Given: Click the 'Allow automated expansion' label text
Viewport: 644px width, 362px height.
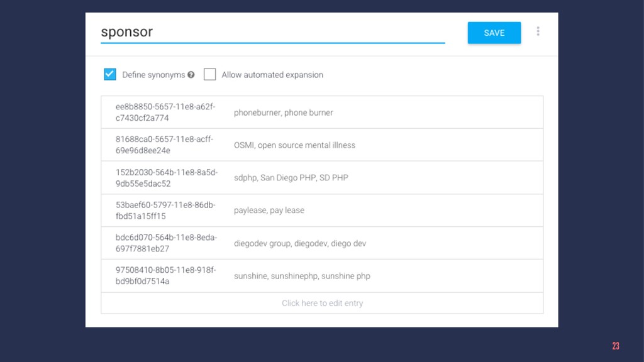Looking at the screenshot, I should (272, 75).
